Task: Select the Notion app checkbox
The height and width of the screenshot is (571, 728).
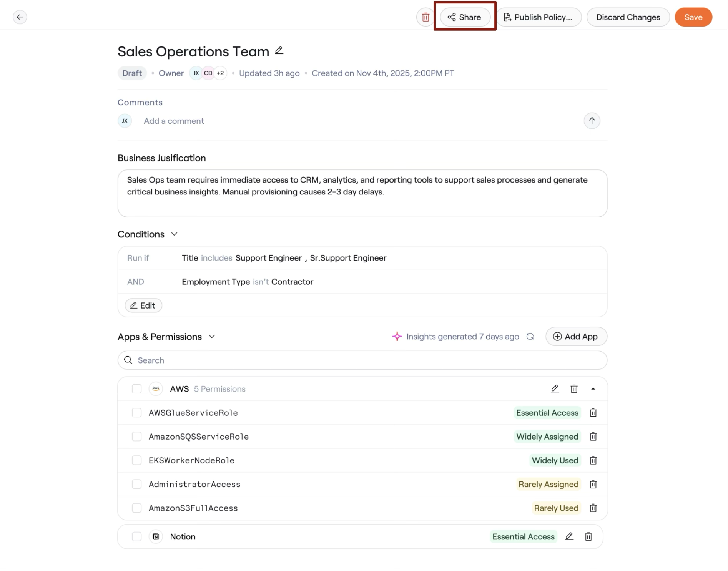Action: 136,536
